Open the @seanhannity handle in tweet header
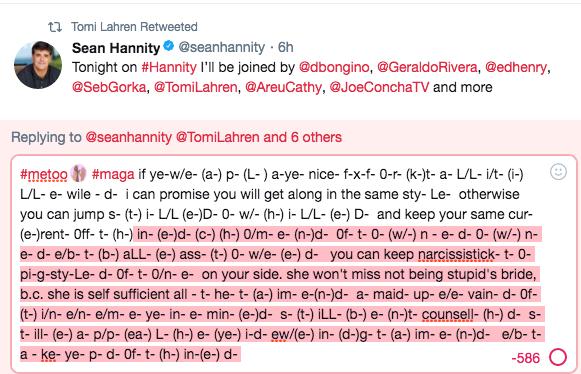Screen dimensions: 581x374 point(222,47)
